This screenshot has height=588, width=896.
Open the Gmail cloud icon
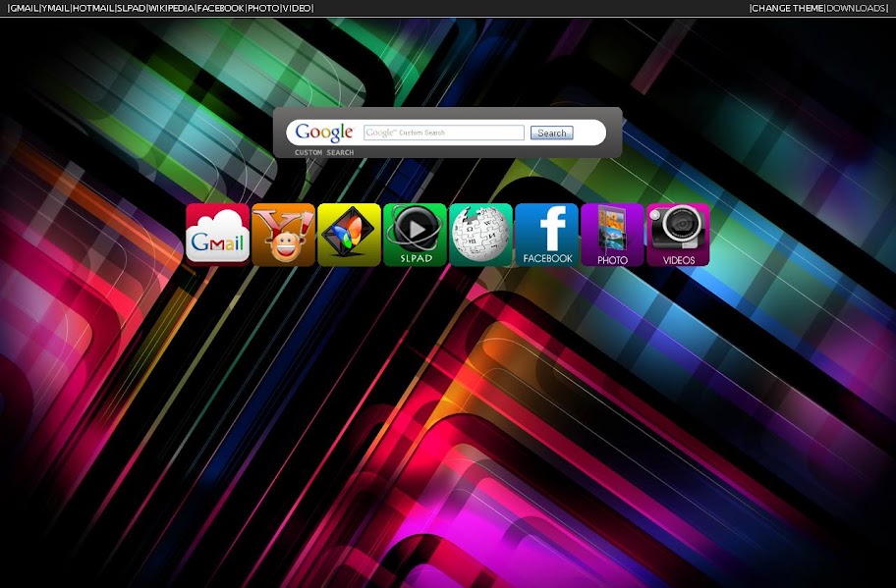coord(218,235)
